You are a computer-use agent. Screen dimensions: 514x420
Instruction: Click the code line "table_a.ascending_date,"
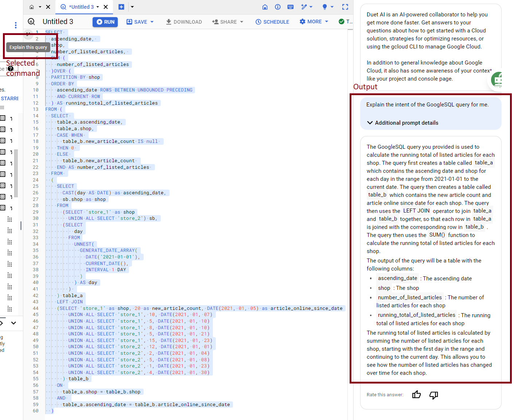pyautogui.click(x=90, y=122)
